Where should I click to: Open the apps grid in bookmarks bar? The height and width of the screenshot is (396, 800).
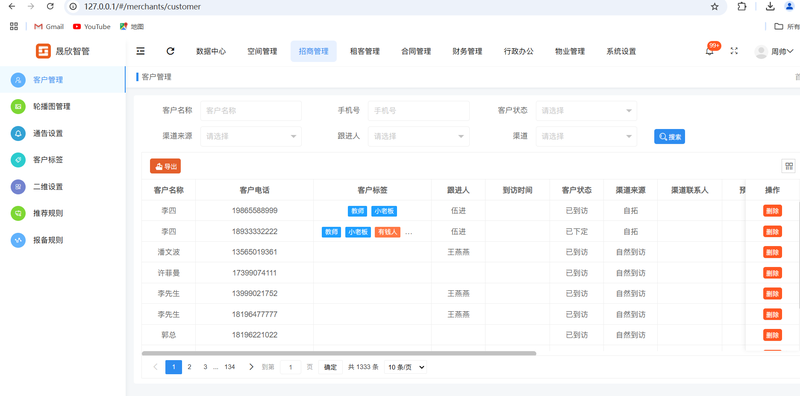(x=14, y=27)
